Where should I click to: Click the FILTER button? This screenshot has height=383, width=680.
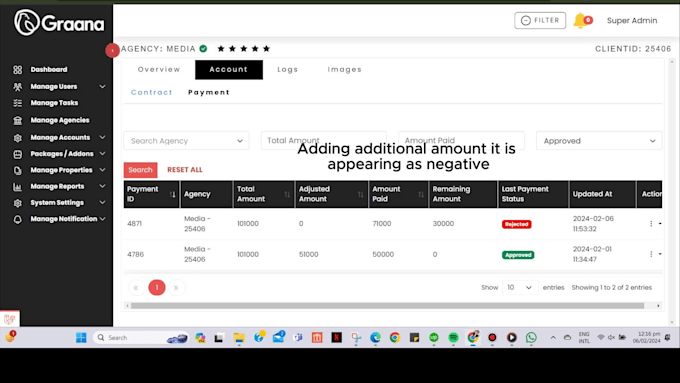tap(540, 20)
